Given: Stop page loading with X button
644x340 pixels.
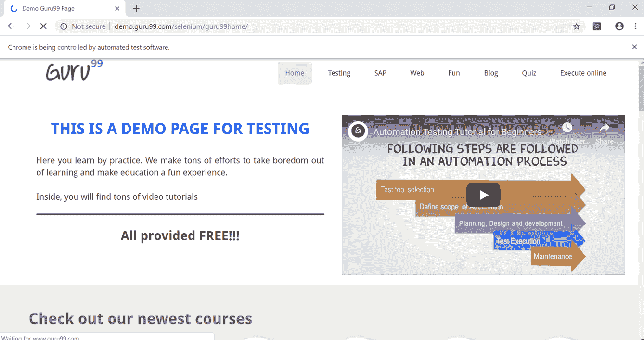Looking at the screenshot, I should [43, 26].
